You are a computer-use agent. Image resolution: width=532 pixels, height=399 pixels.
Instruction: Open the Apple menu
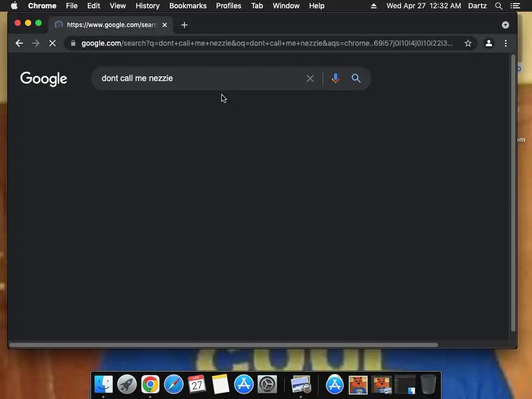14,6
